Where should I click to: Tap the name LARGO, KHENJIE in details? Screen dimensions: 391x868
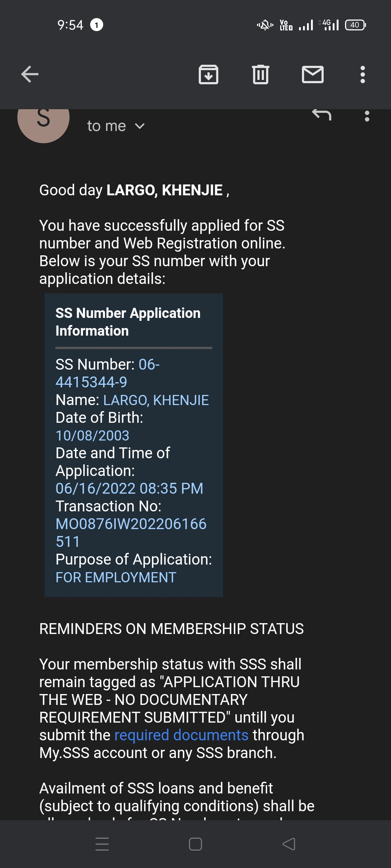(156, 400)
